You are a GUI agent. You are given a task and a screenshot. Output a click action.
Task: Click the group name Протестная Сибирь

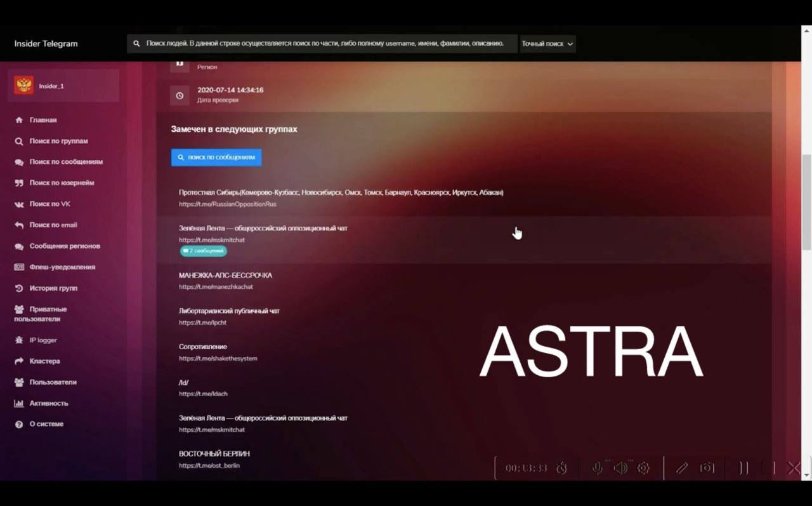tap(341, 192)
